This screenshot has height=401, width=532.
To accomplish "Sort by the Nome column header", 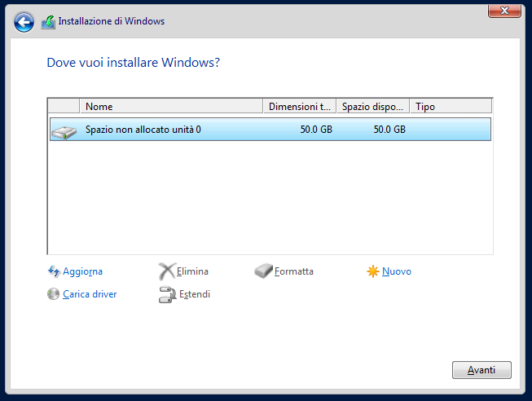I will pyautogui.click(x=171, y=106).
